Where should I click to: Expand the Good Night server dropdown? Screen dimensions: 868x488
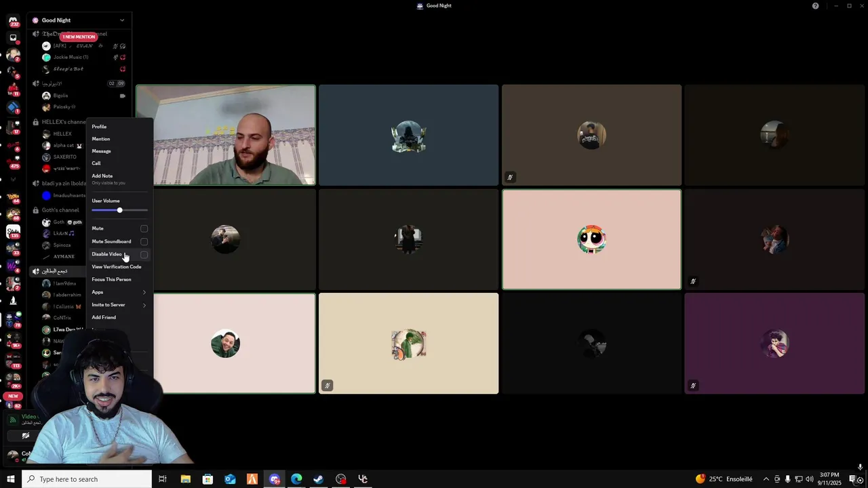(x=122, y=20)
